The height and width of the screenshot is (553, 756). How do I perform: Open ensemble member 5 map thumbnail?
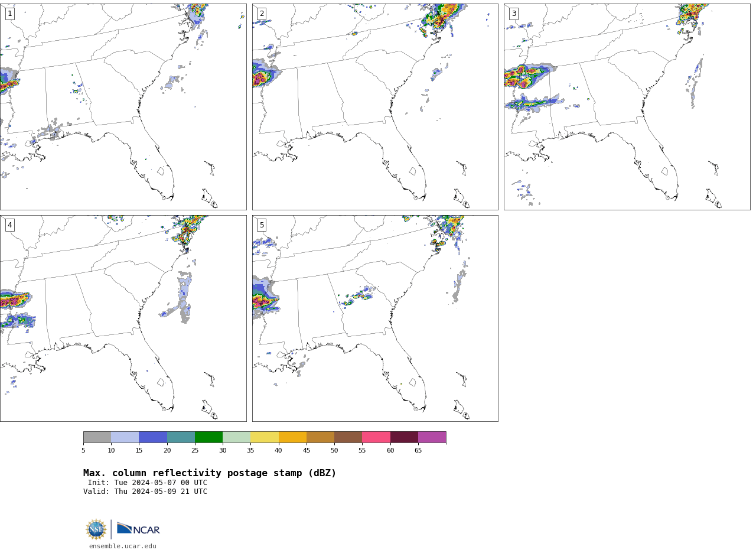coord(375,318)
